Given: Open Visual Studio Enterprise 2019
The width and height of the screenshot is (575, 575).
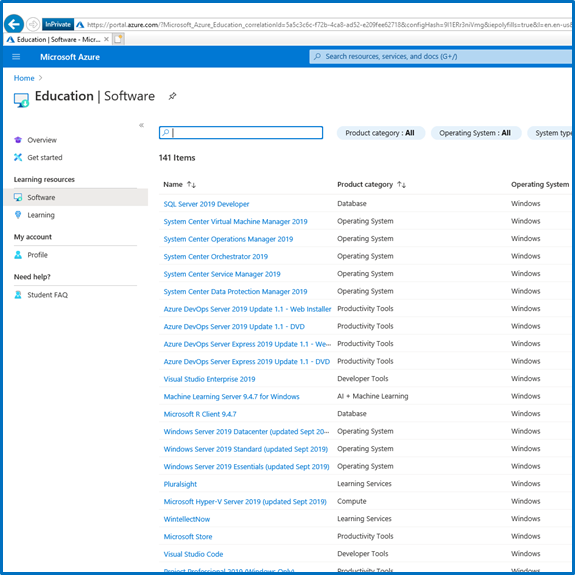Looking at the screenshot, I should click(x=209, y=379).
